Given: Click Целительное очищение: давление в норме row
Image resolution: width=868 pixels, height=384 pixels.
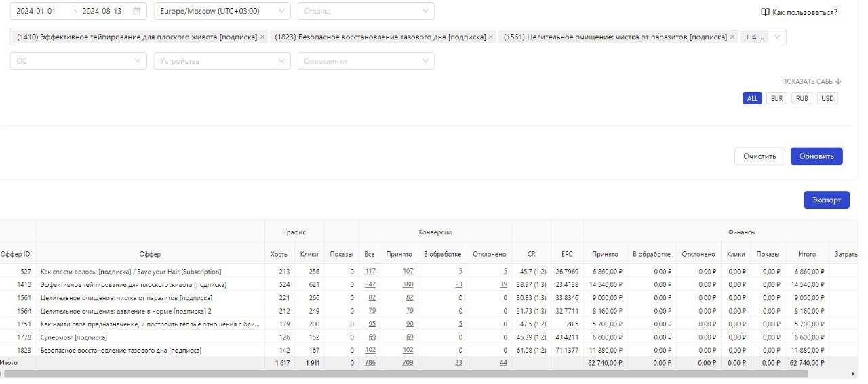Looking at the screenshot, I should pos(429,311).
